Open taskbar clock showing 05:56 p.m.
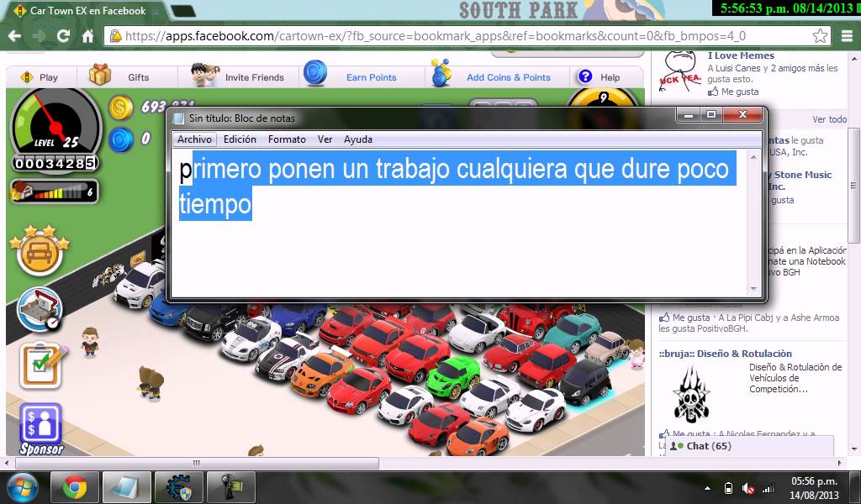The height and width of the screenshot is (504, 861). 814,488
